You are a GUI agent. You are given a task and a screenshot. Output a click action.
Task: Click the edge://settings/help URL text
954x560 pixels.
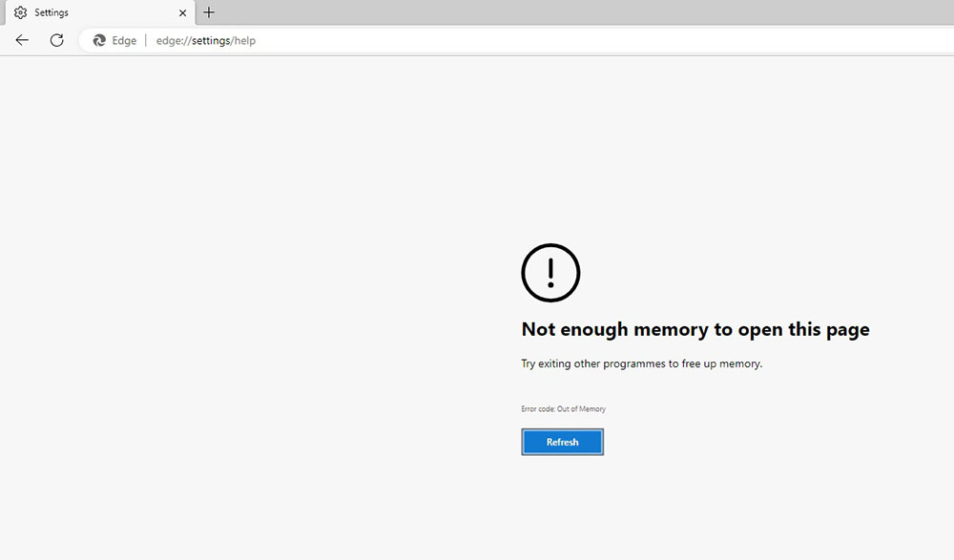pyautogui.click(x=206, y=41)
